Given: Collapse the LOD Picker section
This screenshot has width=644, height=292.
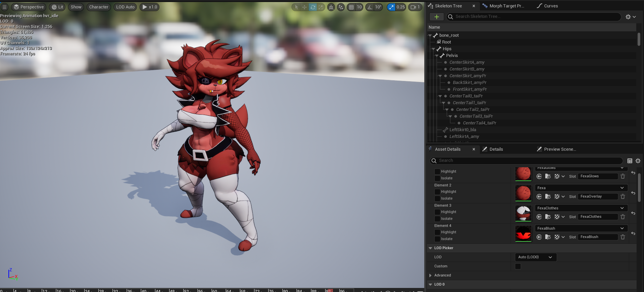Looking at the screenshot, I should coord(430,248).
